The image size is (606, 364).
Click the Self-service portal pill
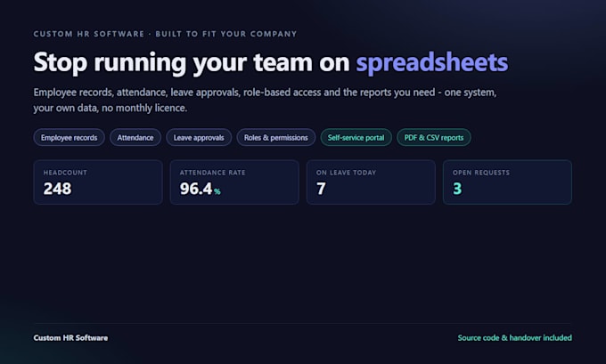pyautogui.click(x=356, y=137)
